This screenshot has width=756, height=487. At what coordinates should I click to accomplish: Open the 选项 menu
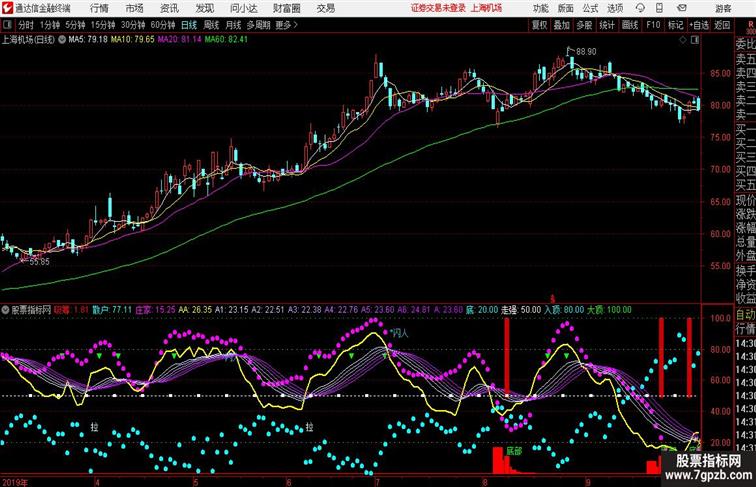pos(615,8)
